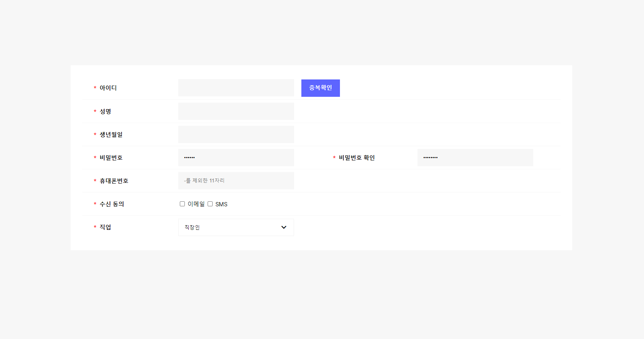Focus the 성명 text field
Image resolution: width=644 pixels, height=339 pixels.
[x=236, y=111]
